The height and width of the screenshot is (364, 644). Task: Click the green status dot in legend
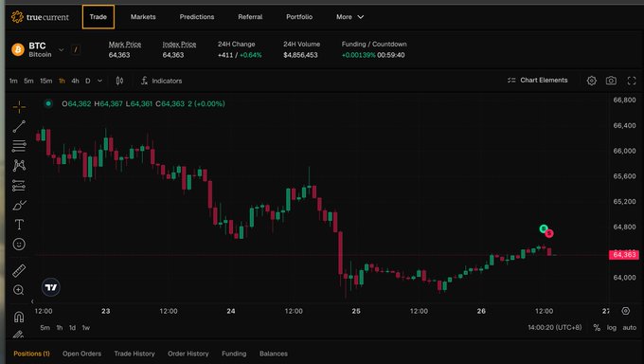pos(48,103)
